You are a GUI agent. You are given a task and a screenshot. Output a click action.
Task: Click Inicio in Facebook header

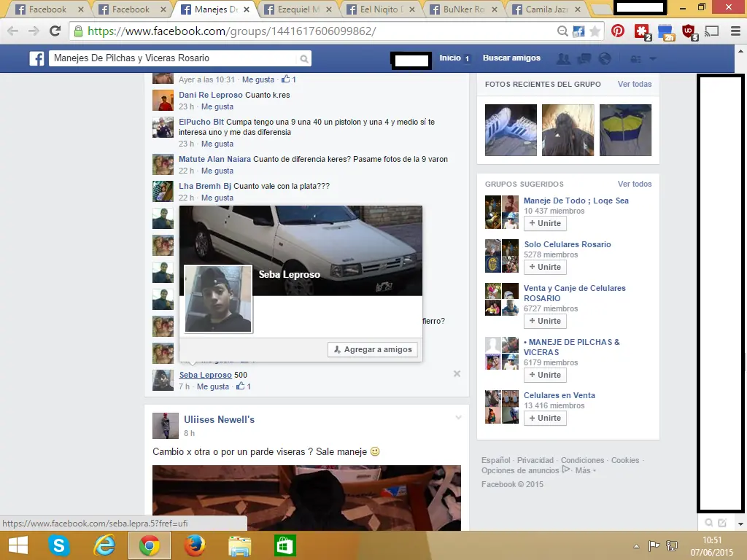click(450, 58)
